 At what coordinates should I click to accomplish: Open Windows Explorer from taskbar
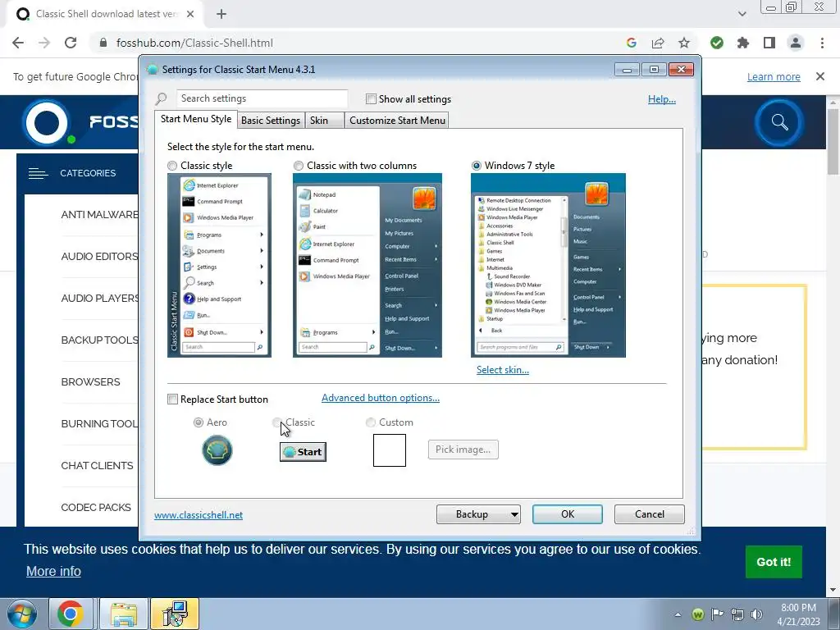click(124, 614)
